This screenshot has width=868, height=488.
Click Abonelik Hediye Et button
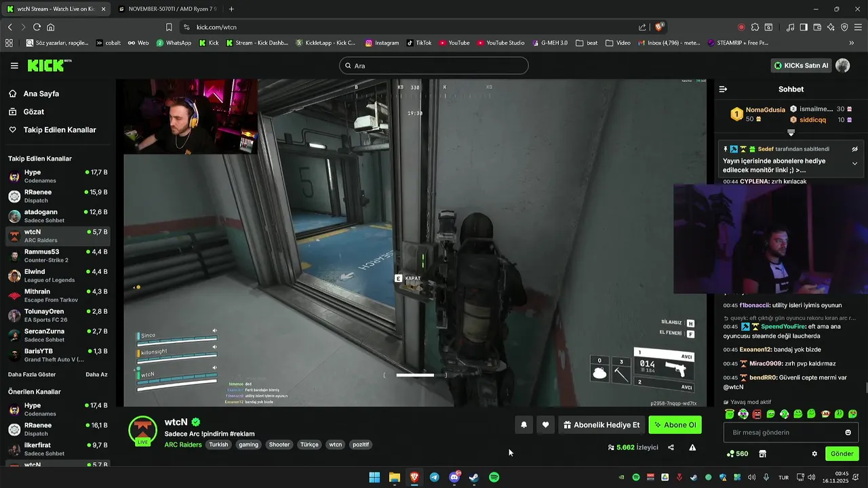pyautogui.click(x=601, y=425)
